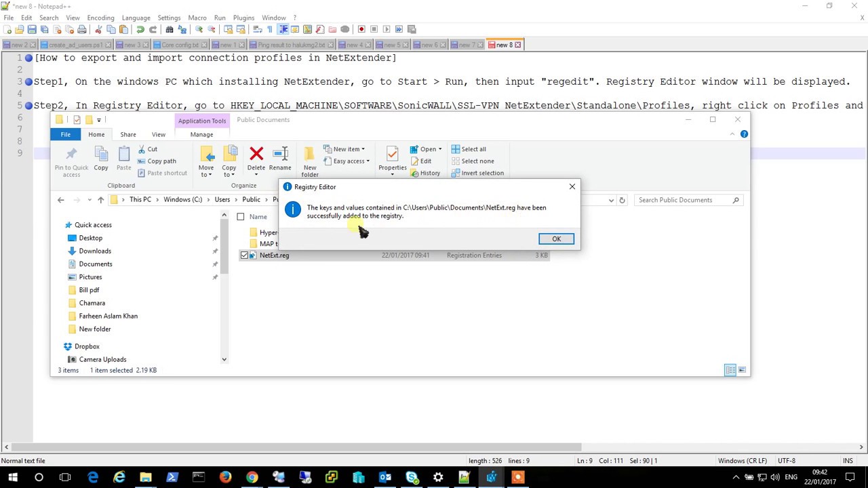Click Select all in Explorer ribbon
Screen dimensions: 868x488
(x=469, y=149)
